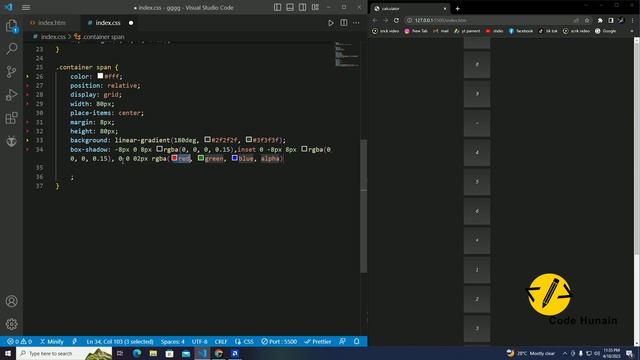Click the blue swatch before "blue" in rgba
Viewport: 640px width, 360px height.
pos(235,158)
